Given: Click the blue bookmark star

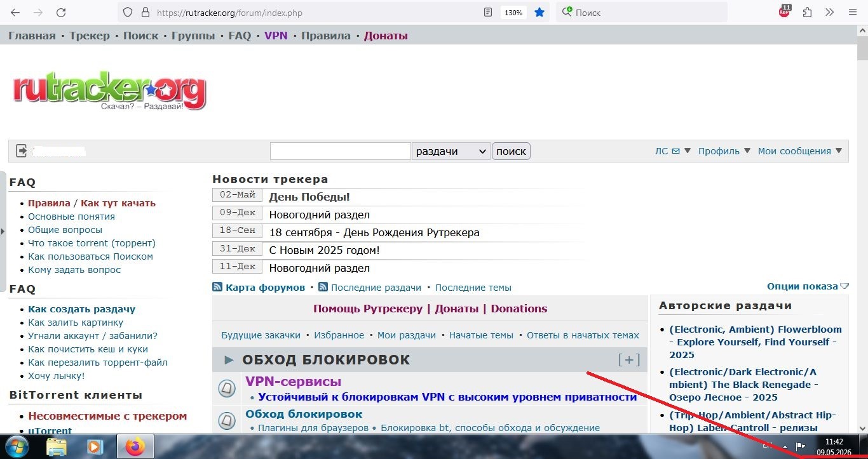Looking at the screenshot, I should point(539,12).
